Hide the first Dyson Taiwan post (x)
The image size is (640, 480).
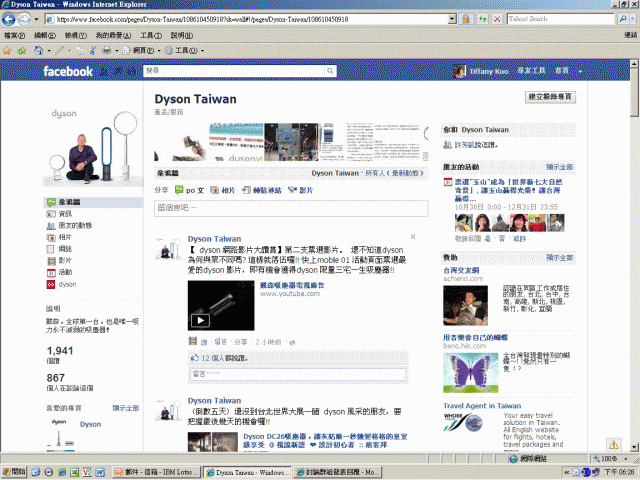pyautogui.click(x=413, y=236)
